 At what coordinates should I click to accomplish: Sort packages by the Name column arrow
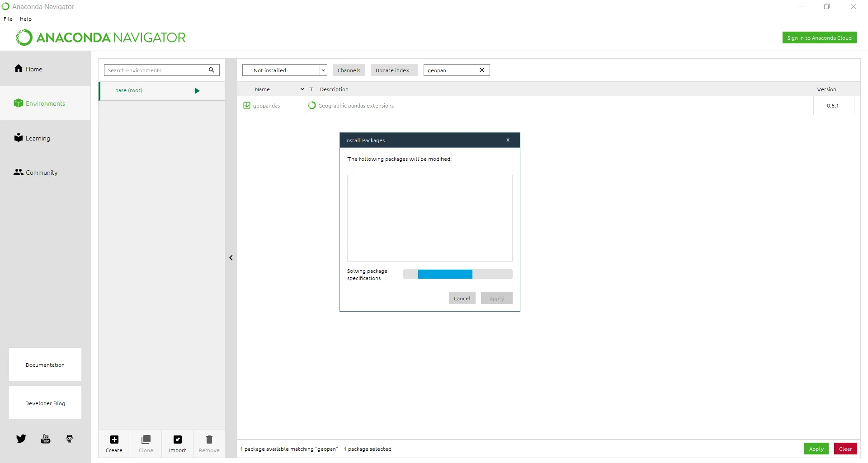pos(302,89)
